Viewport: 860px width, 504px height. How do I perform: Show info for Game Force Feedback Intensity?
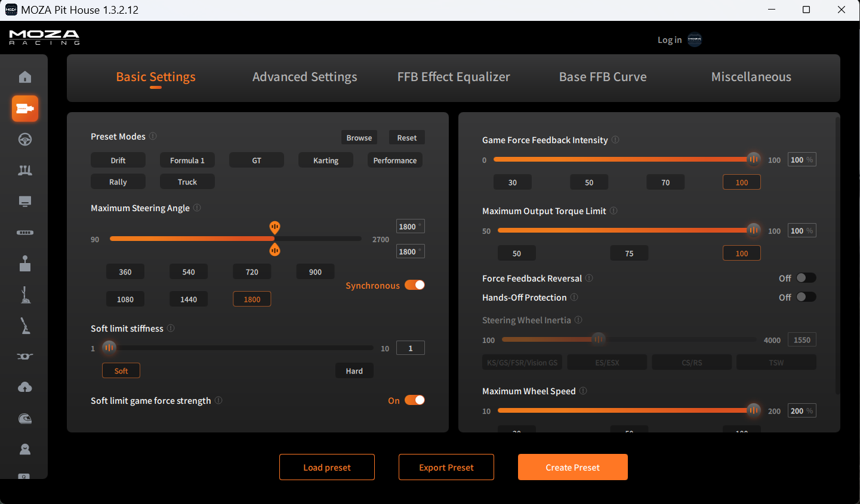(x=615, y=140)
